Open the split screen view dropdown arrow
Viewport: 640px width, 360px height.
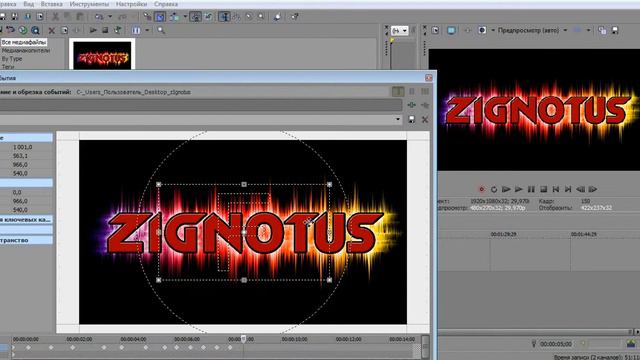click(493, 30)
